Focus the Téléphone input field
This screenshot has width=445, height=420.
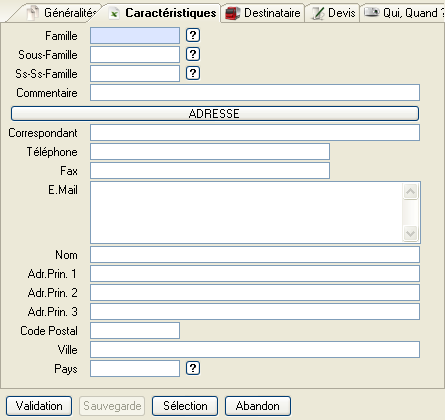coord(210,152)
